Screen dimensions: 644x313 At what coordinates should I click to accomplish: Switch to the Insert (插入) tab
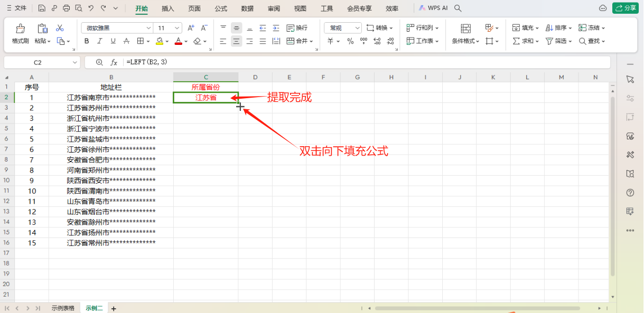pos(168,8)
